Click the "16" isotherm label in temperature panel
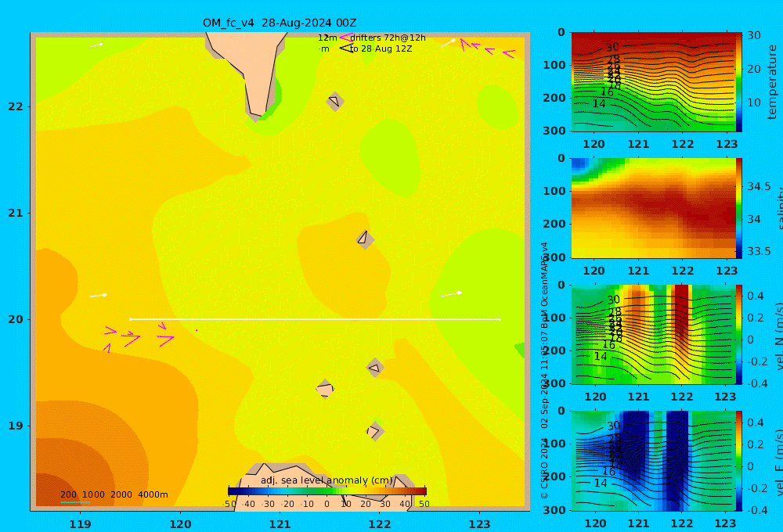Screen dimensions: 783x532 pyautogui.click(x=607, y=92)
